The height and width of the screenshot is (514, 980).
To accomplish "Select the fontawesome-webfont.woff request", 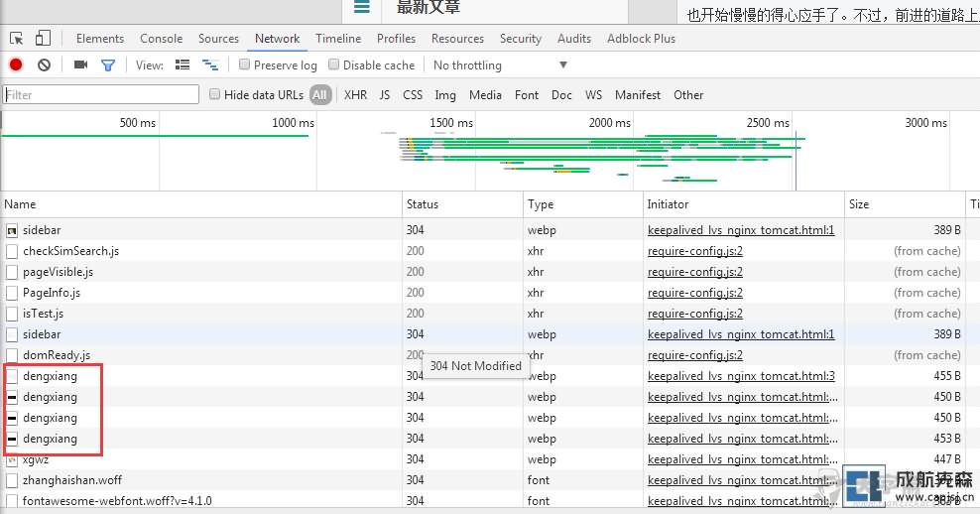I will [117, 501].
